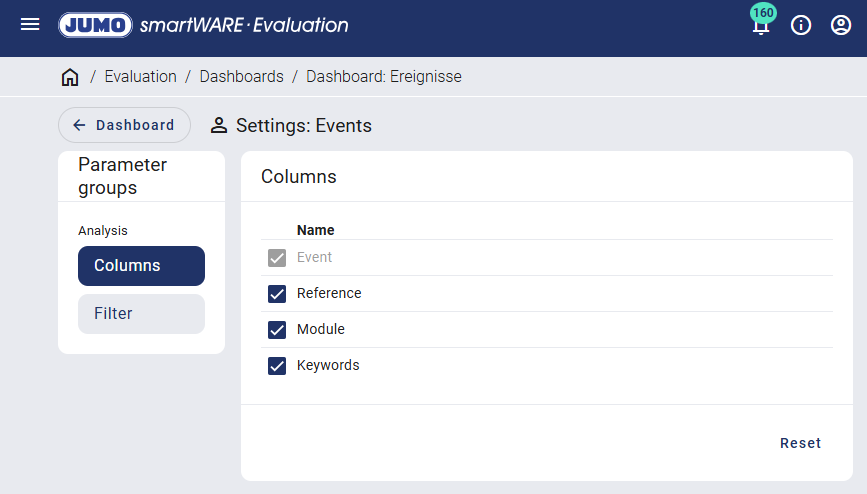Uncheck the Reference column checkbox
The image size is (867, 494).
pyautogui.click(x=277, y=294)
